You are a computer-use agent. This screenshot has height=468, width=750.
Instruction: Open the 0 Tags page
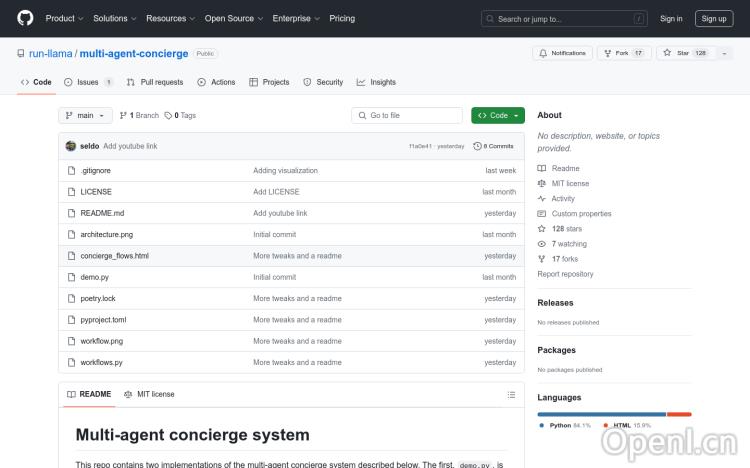pos(181,115)
